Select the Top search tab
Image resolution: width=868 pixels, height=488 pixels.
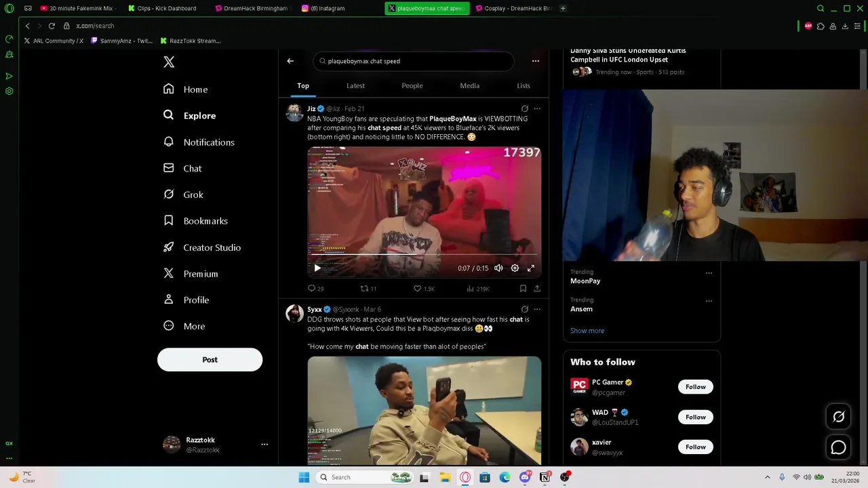tap(303, 86)
